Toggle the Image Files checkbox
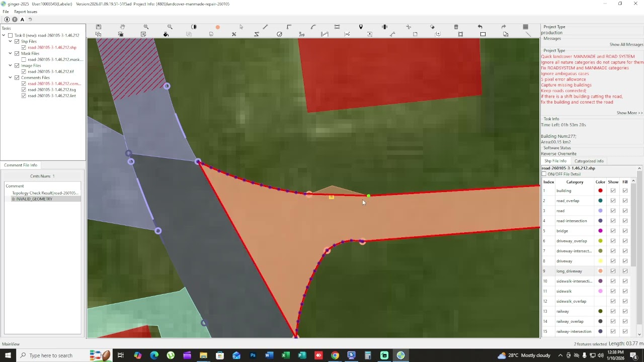The image size is (644, 362). point(17,65)
